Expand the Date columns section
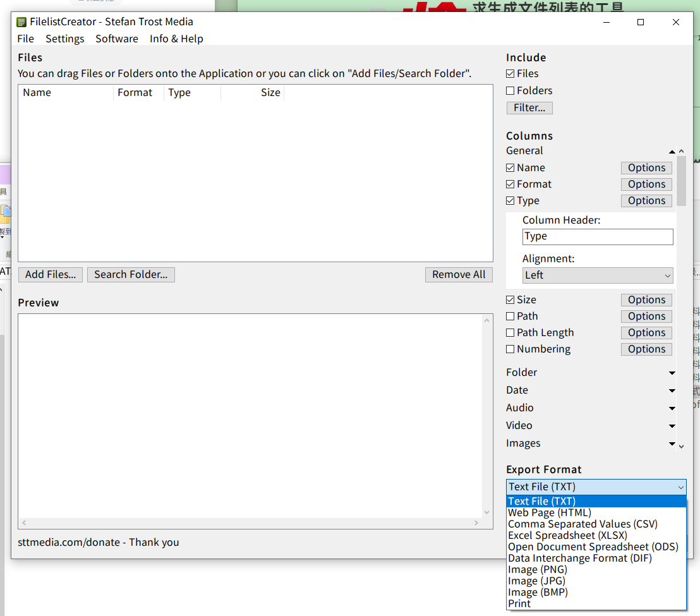 [x=672, y=390]
